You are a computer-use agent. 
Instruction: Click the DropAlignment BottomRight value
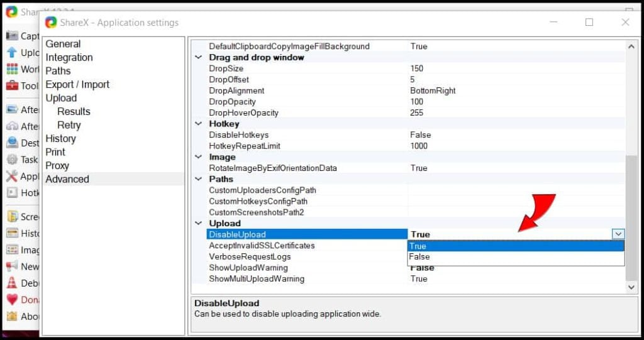point(433,90)
